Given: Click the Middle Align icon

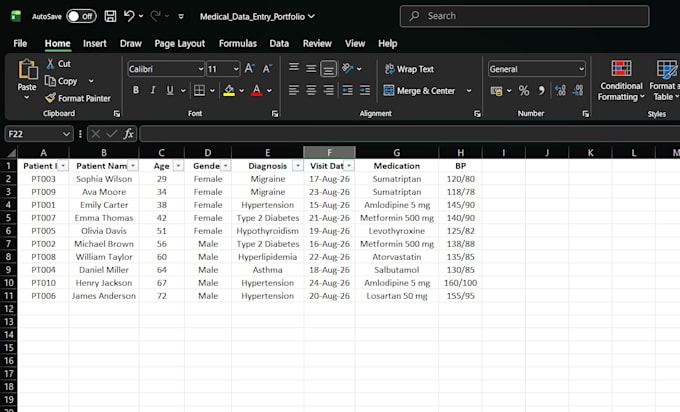Looking at the screenshot, I should (311, 69).
